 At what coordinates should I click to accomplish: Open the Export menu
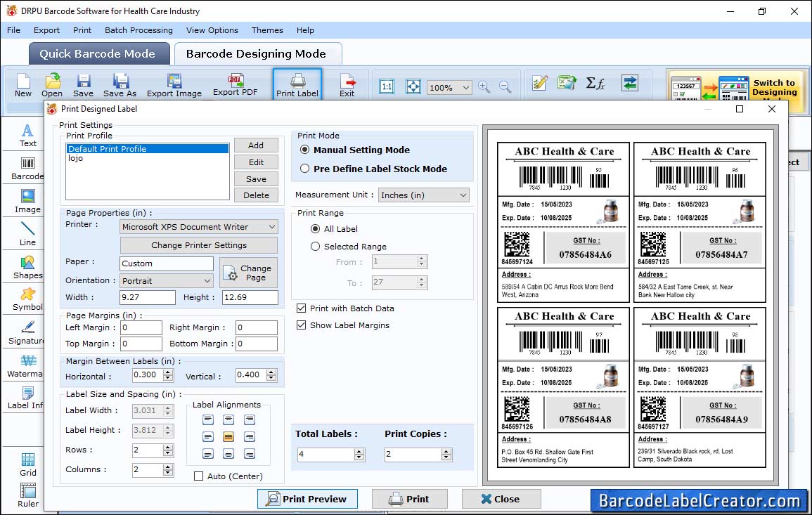46,30
